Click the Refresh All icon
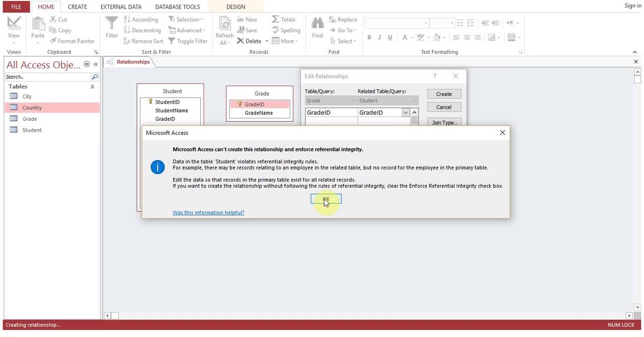The height and width of the screenshot is (337, 644). (x=224, y=24)
